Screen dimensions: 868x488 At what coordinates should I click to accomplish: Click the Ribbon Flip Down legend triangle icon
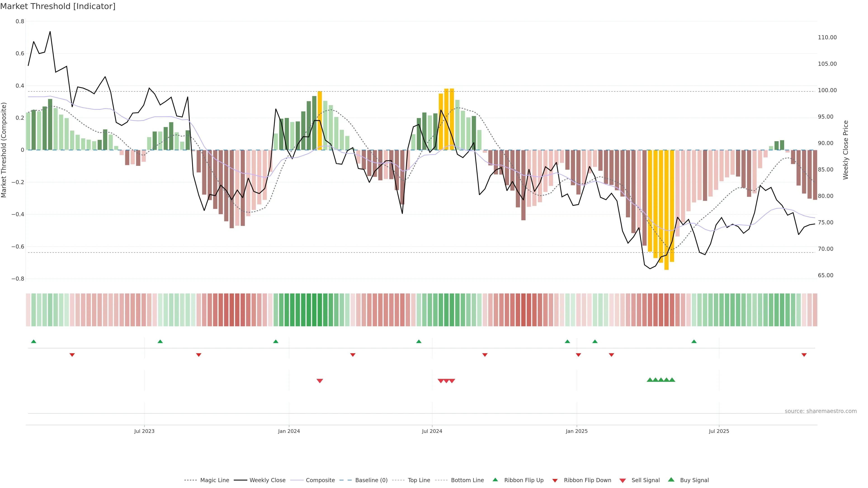coord(555,481)
